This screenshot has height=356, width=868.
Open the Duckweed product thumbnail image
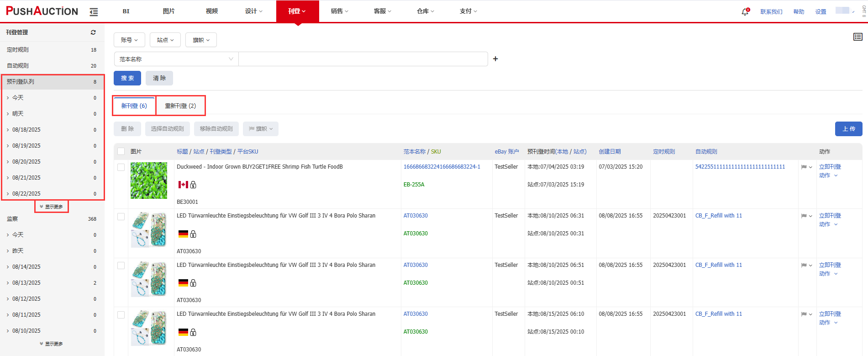(149, 181)
